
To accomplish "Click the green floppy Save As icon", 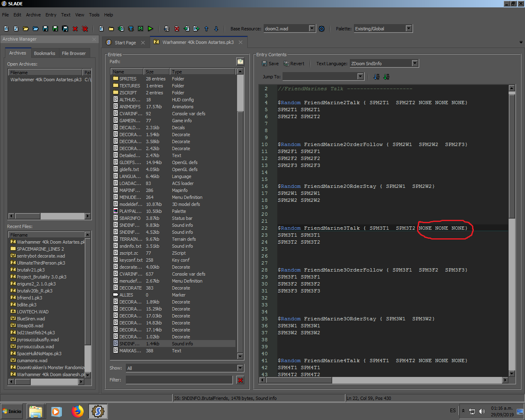I will 55,29.
